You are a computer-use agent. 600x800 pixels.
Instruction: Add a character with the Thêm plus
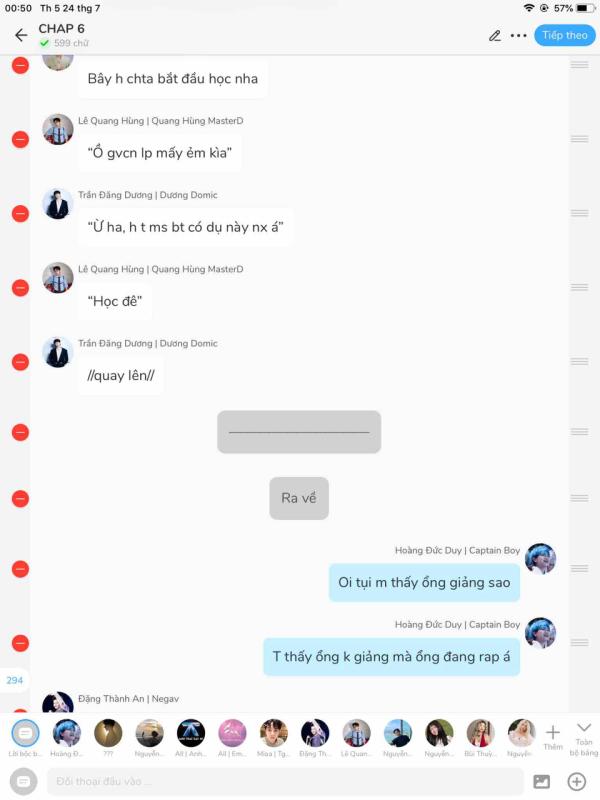point(553,737)
